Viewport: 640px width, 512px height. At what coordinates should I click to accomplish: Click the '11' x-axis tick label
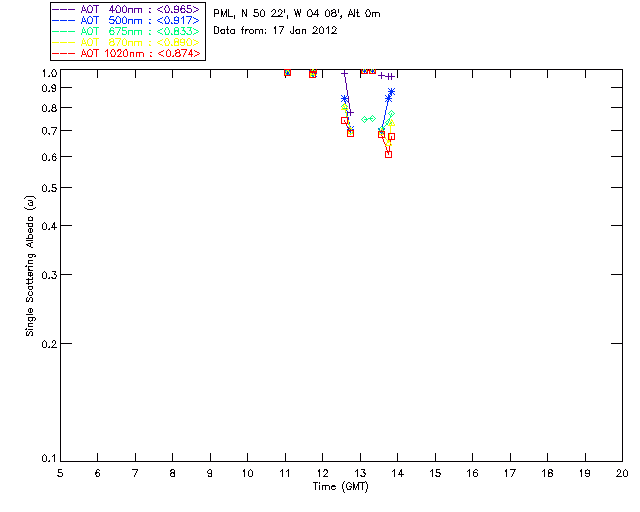285,473
